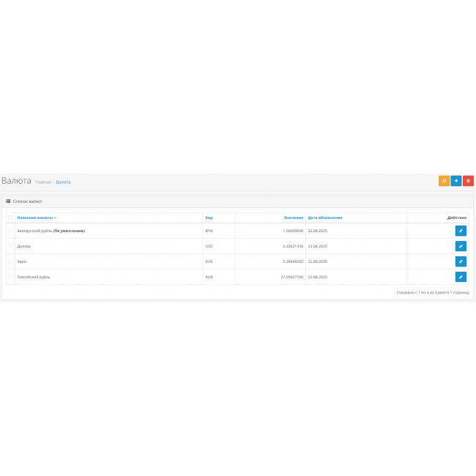The width and height of the screenshot is (476, 476).
Task: Click the blue add currency plus button
Action: click(455, 181)
